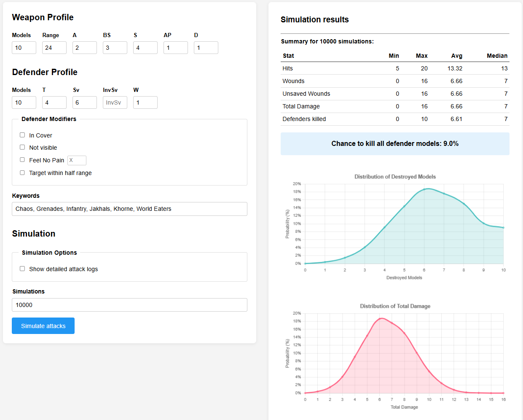Enable the In Cover checkbox
The image size is (523, 420).
coord(22,135)
